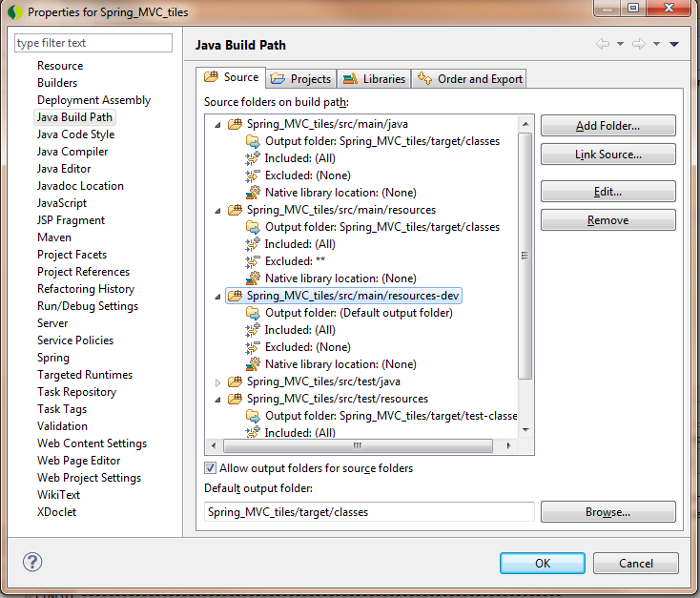Click the Source tab folder icon
This screenshot has width=700, height=598.
click(211, 77)
